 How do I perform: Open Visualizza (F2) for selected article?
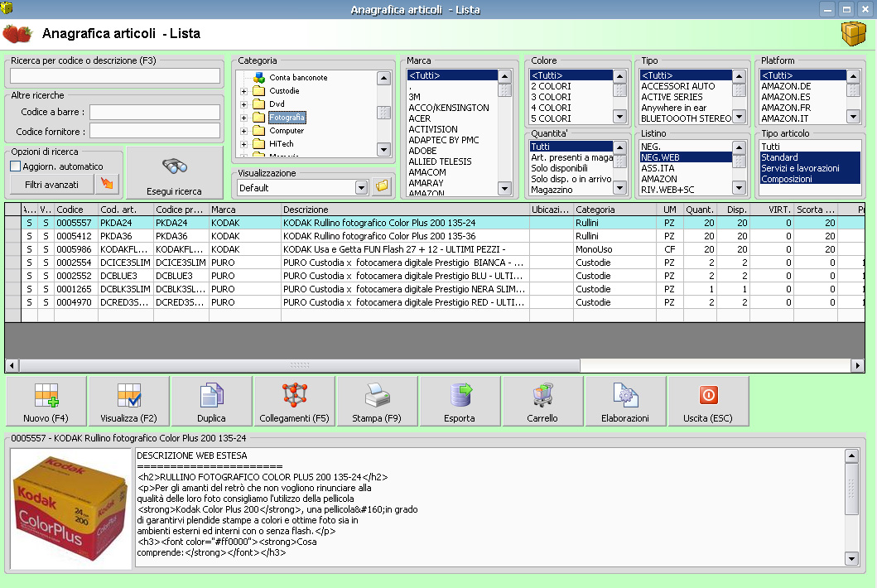point(128,401)
